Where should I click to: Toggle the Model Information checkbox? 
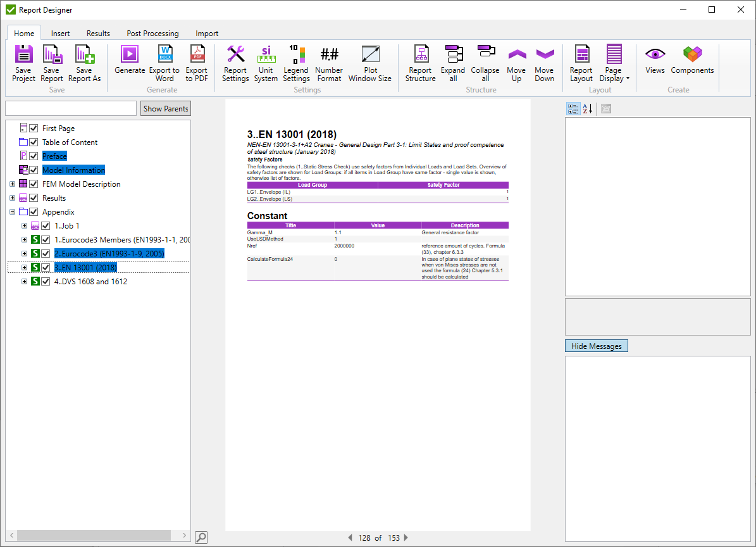[34, 170]
